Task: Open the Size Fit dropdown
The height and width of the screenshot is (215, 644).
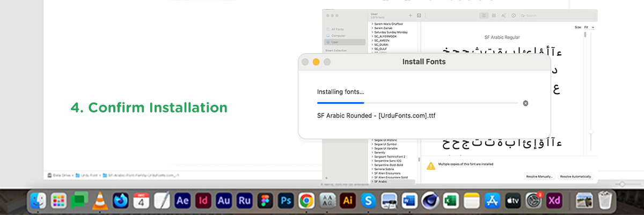Action: coord(589,27)
